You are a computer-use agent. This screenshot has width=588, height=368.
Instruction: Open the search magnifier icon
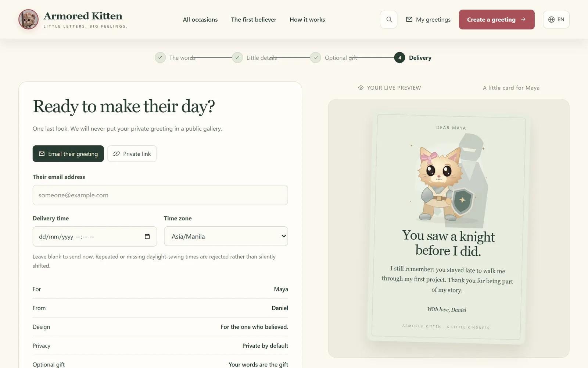[389, 20]
